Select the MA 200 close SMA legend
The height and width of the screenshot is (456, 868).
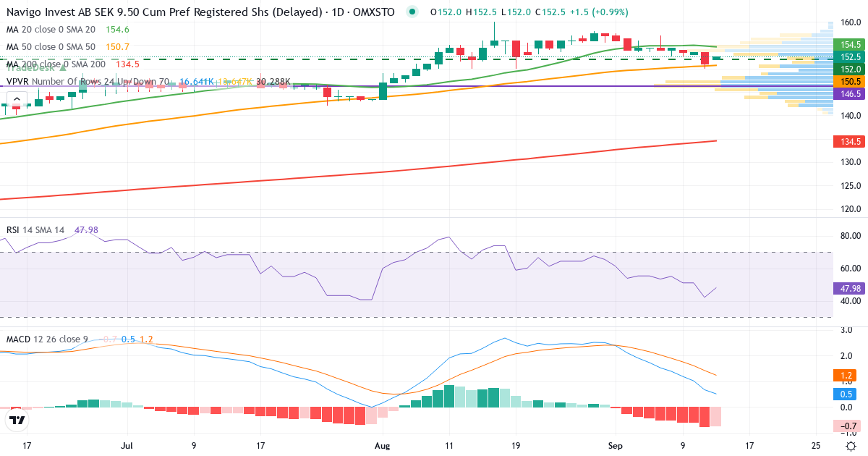[x=56, y=64]
